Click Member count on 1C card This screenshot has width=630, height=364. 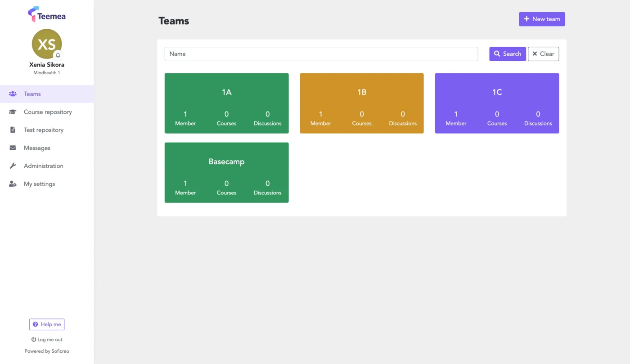click(x=456, y=118)
